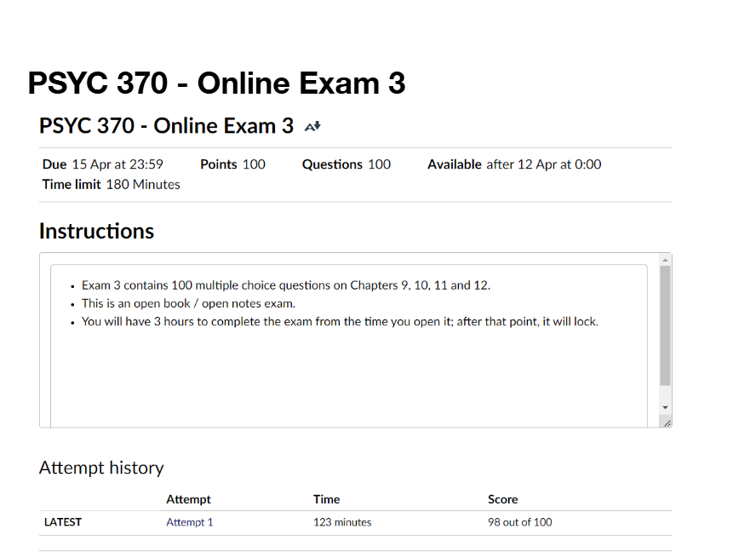
Task: Click the 'open book / open notes' bullet
Action: tap(188, 303)
